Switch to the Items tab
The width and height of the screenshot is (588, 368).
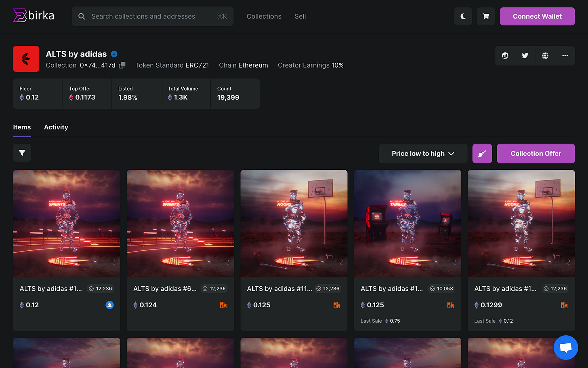pyautogui.click(x=22, y=127)
